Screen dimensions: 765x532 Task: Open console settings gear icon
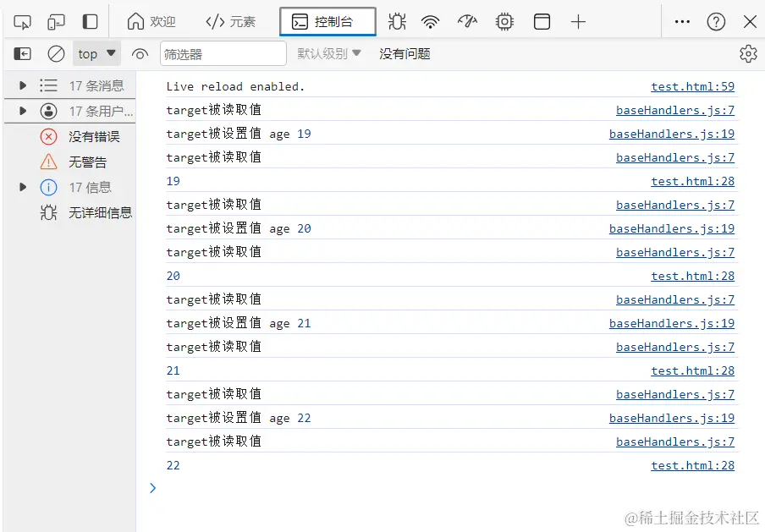(748, 53)
